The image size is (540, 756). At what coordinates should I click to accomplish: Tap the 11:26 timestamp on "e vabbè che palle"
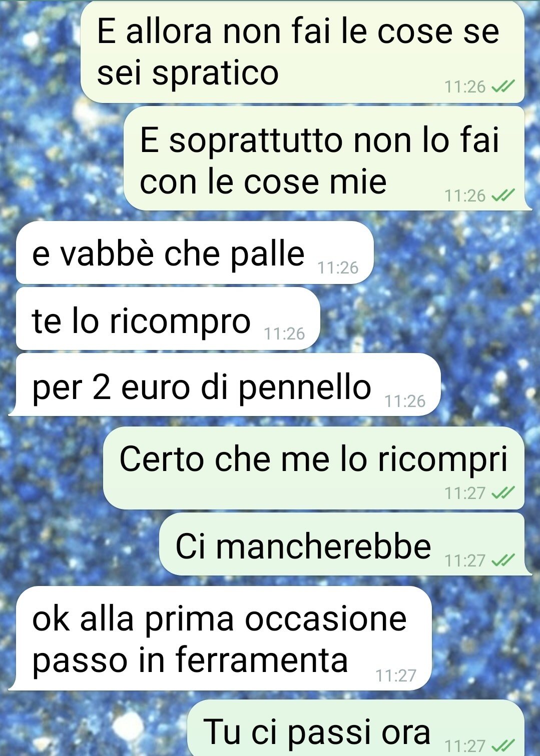[338, 268]
